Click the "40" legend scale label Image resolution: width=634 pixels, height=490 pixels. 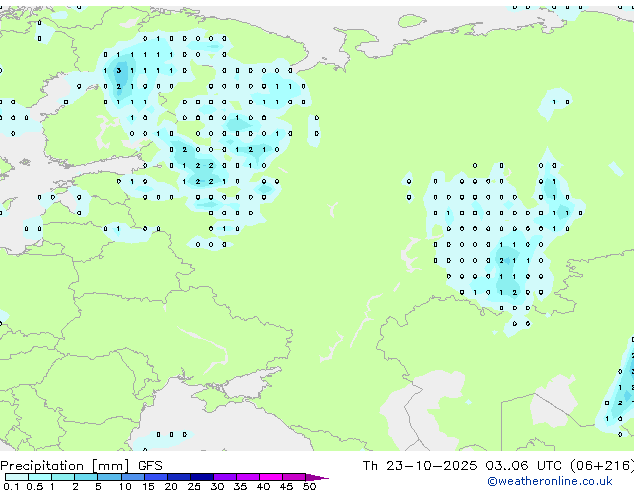tap(263, 486)
